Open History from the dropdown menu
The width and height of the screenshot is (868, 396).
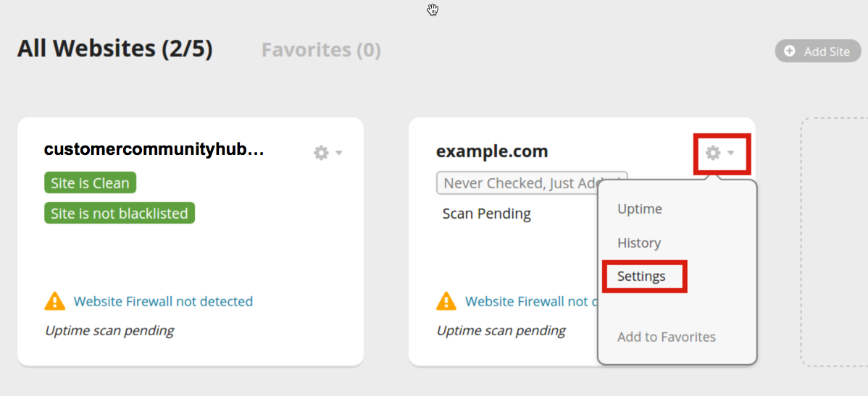point(638,243)
